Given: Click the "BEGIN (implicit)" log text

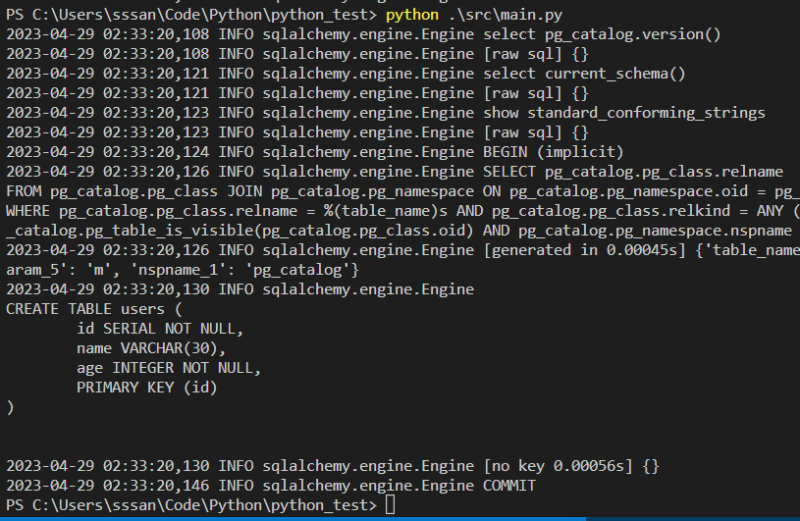Looking at the screenshot, I should point(553,152).
